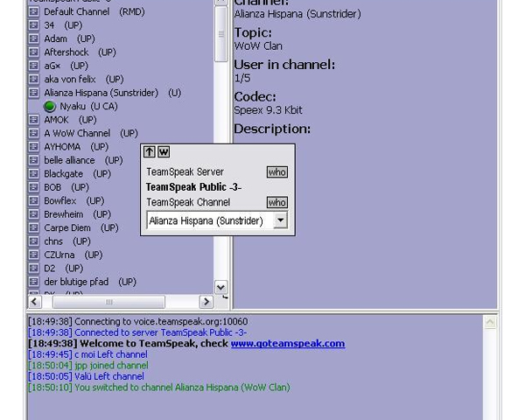Screen dimensions: 525x420
Task: Click channel list vertical scrollbar thumb
Action: [x=221, y=34]
